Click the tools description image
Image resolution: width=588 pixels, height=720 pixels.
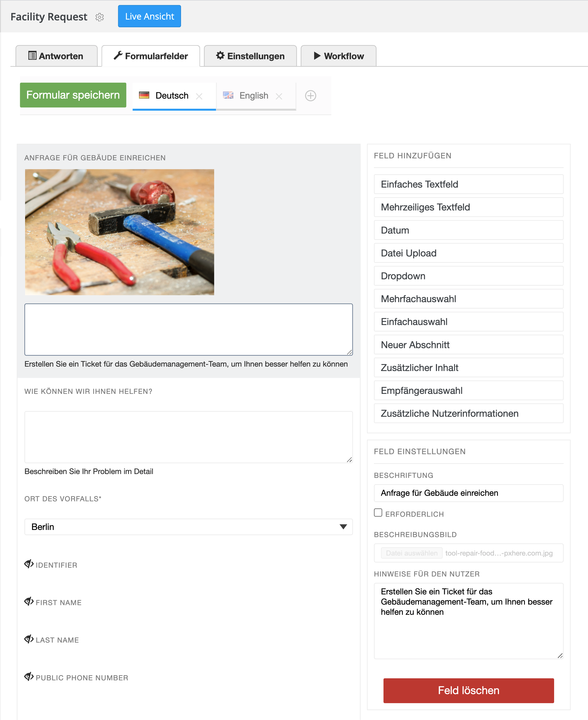pyautogui.click(x=120, y=232)
